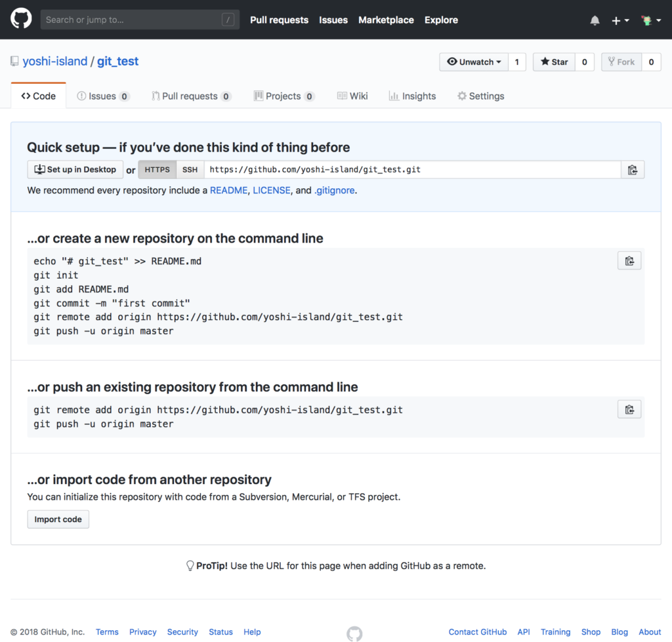Click the watchers count 1
This screenshot has width=672, height=642.
[x=517, y=62]
